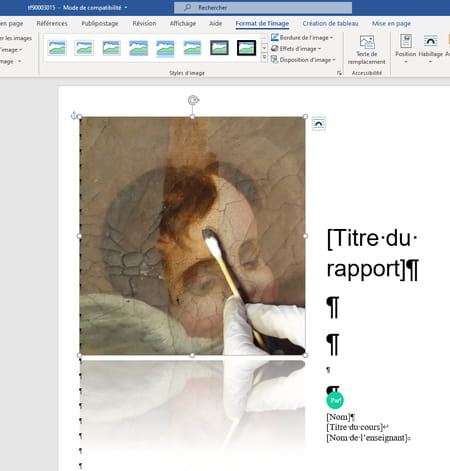Screen dimensions: 450x471
Task: Click the Rechercher search box
Action: coord(263,7)
